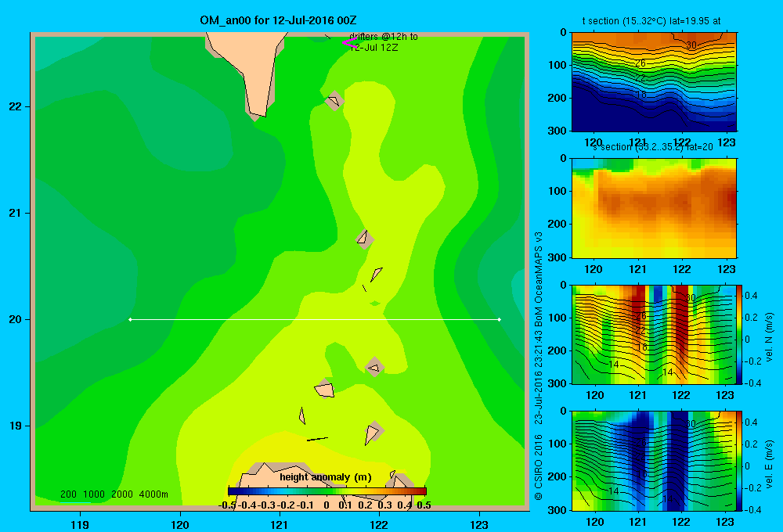This screenshot has width=783, height=532.
Task: Click the "drifters @12h to" label
Action: (384, 37)
